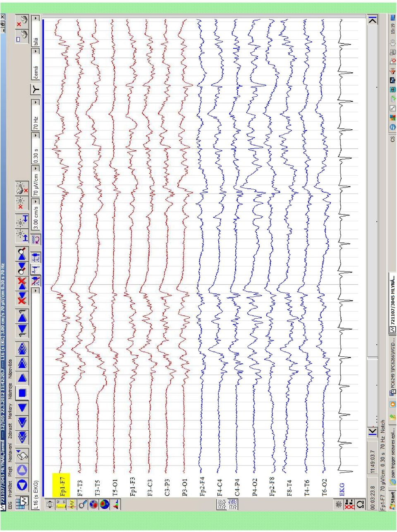
Task: Click the yellow ruler scale icon
Action: pyautogui.click(x=61, y=504)
